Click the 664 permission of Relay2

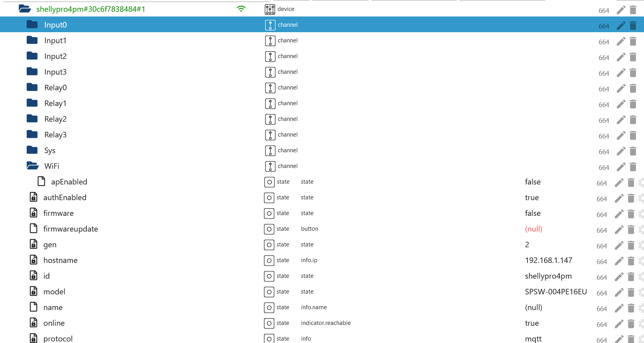[x=604, y=120]
